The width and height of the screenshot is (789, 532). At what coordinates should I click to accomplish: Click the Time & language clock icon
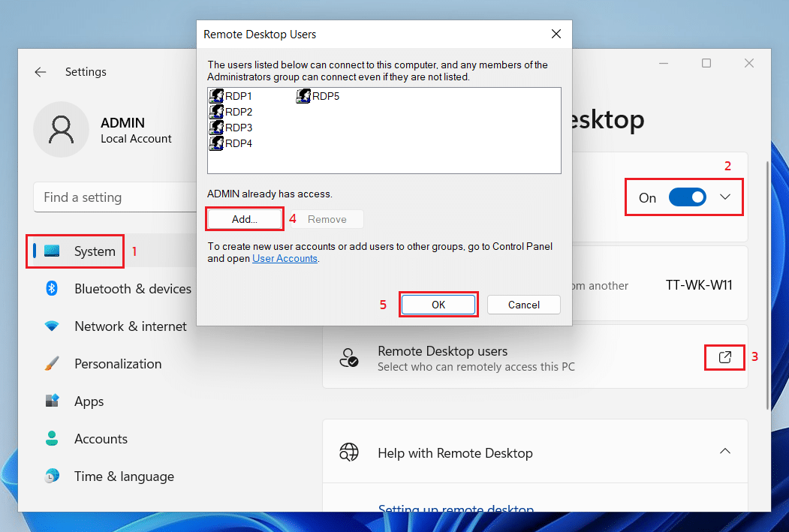tap(52, 476)
